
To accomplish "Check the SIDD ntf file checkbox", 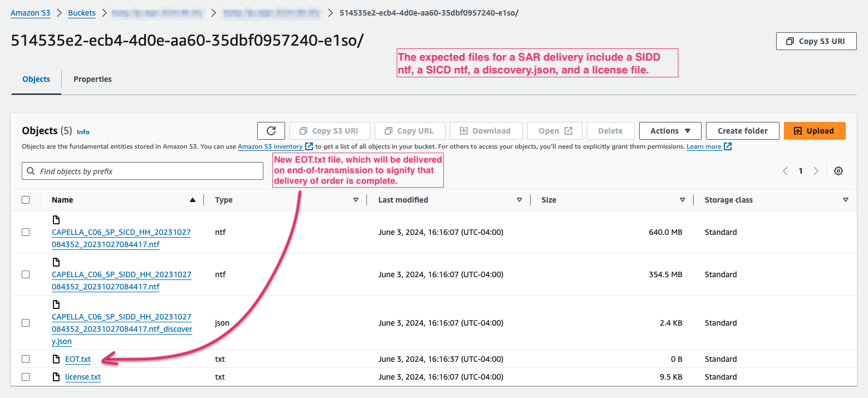I will coord(26,274).
